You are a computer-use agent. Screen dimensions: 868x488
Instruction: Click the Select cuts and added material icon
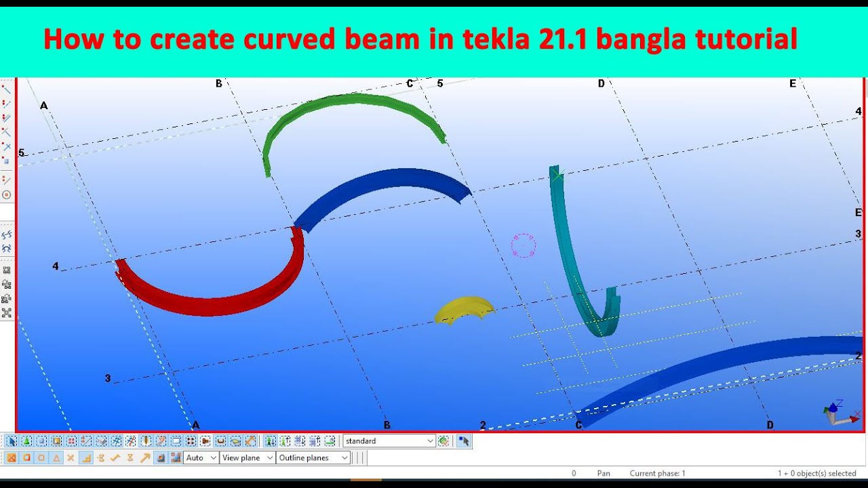161,441
